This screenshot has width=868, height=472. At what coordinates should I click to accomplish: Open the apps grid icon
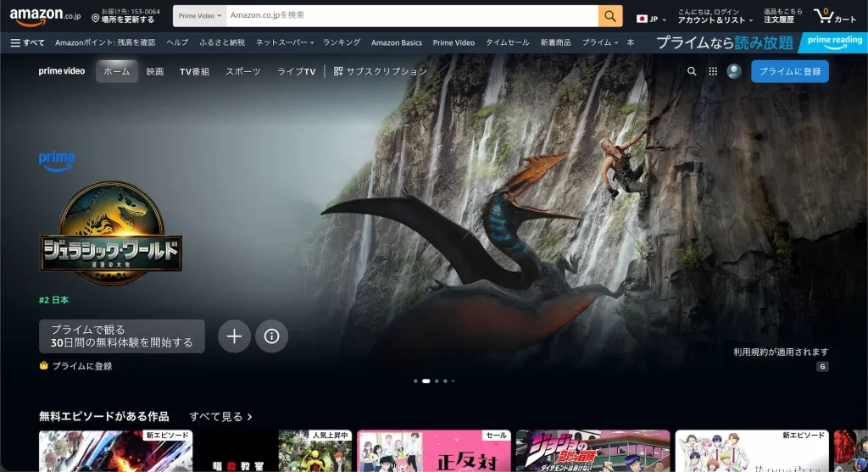point(713,72)
